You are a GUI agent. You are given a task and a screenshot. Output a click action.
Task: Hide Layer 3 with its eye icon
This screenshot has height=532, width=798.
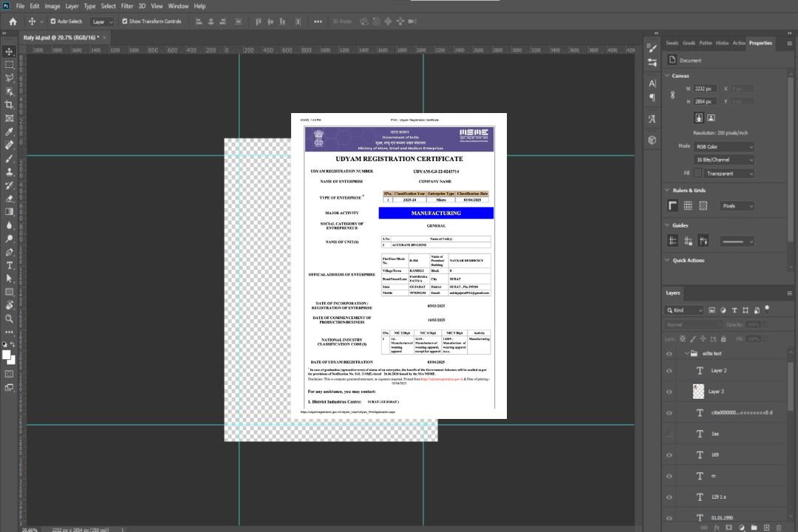669,392
